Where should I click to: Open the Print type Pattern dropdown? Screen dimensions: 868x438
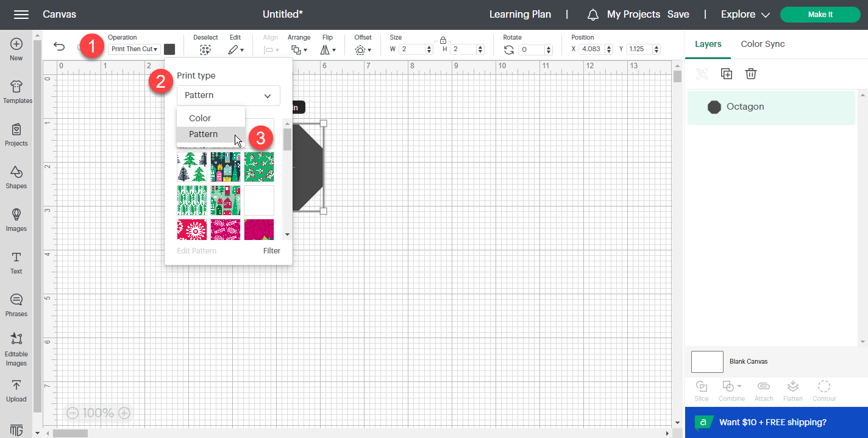point(228,96)
